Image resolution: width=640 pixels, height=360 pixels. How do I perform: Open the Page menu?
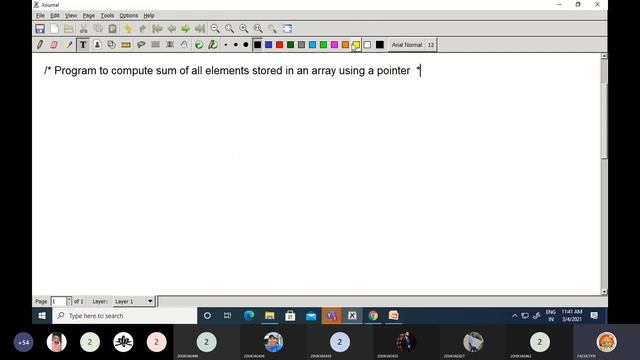[89, 16]
